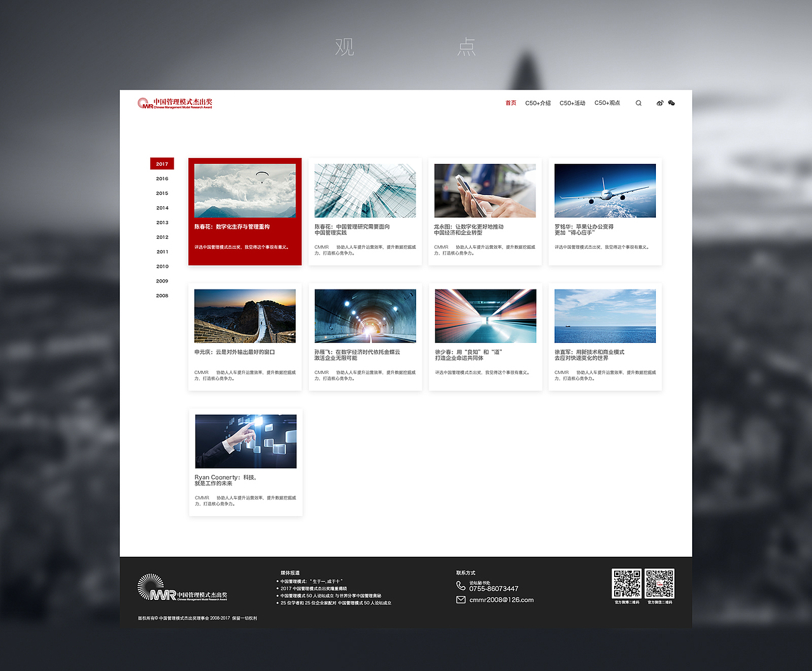Open article 徐直军：用新技术和商业模式
The width and height of the screenshot is (812, 671).
[589, 355]
